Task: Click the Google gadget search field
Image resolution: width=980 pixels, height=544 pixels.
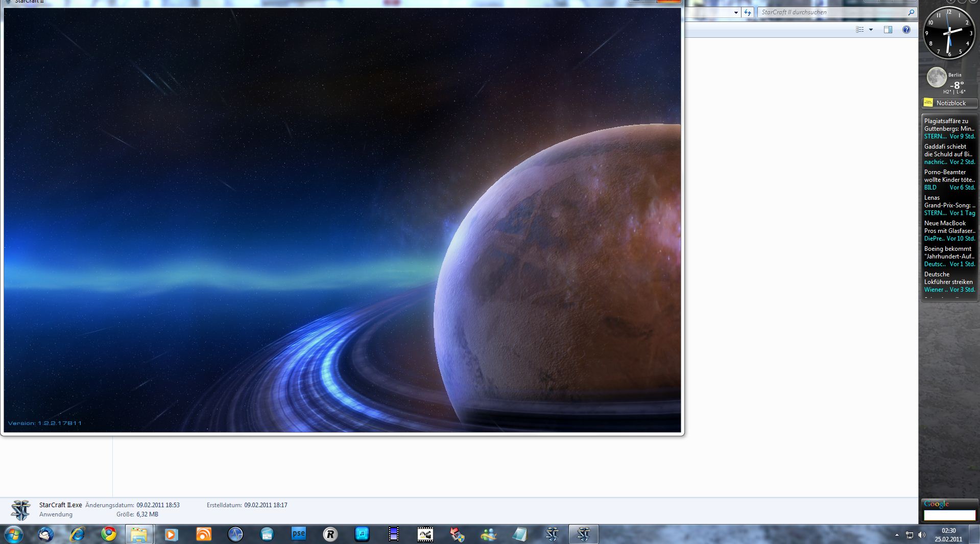Action: [x=949, y=515]
